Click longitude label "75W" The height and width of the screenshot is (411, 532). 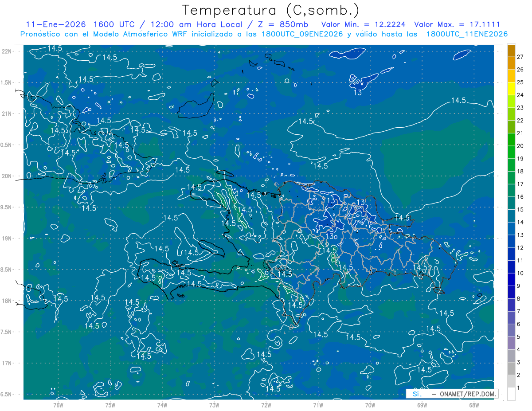[x=110, y=405]
